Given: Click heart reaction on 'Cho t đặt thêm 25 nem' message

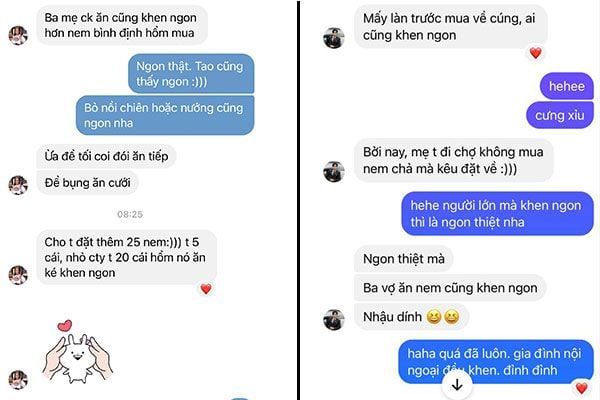Looking at the screenshot, I should point(206,289).
